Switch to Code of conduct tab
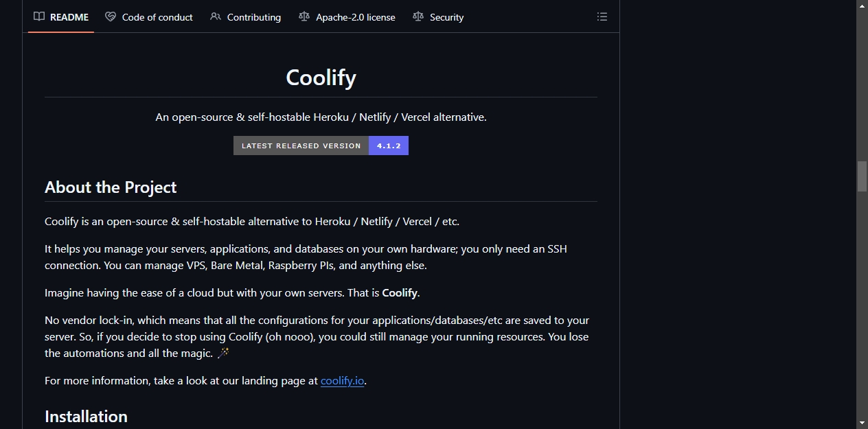Screen dimensions: 868x429 tap(149, 16)
